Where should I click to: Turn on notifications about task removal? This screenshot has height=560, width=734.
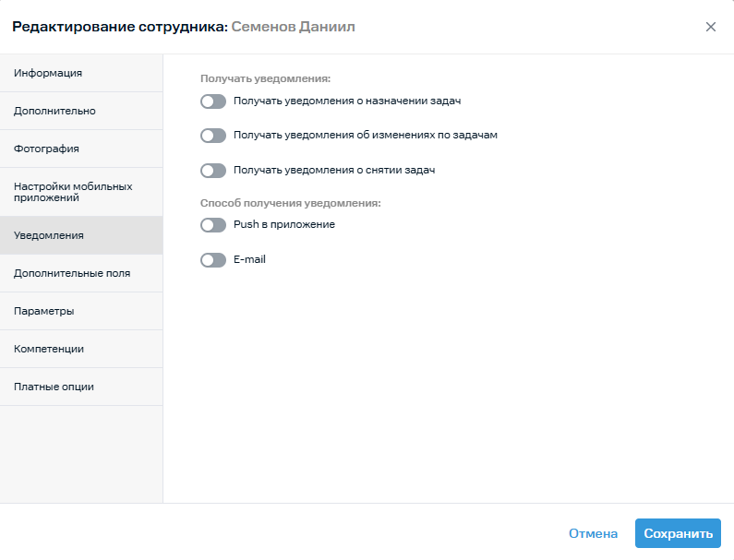tap(213, 171)
